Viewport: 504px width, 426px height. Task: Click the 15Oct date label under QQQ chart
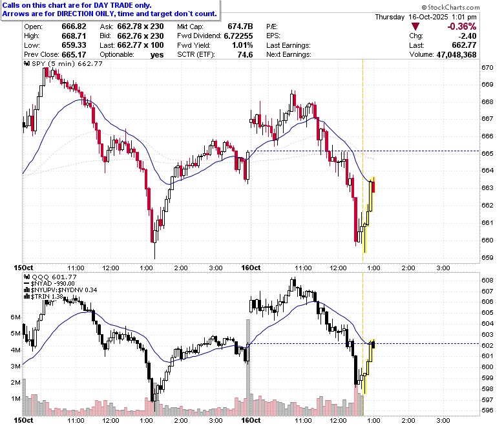23,420
